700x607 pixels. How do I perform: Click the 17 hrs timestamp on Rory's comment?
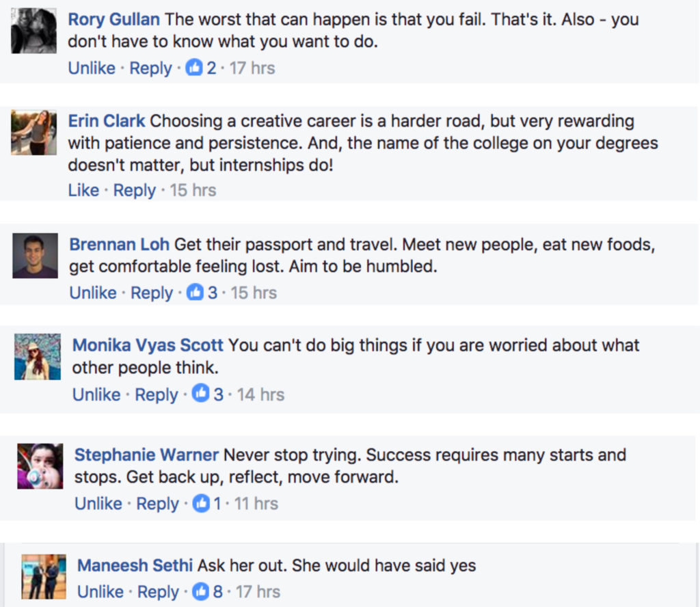coord(253,68)
